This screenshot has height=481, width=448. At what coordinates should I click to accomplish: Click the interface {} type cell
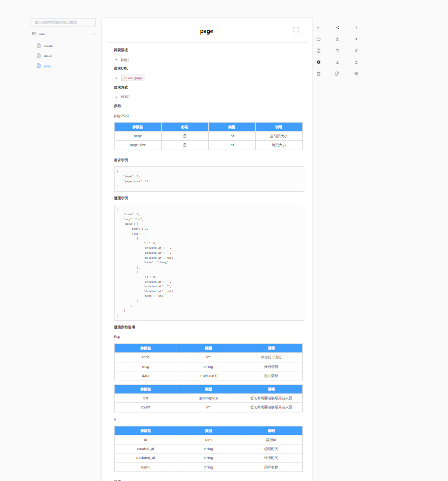[208, 376]
